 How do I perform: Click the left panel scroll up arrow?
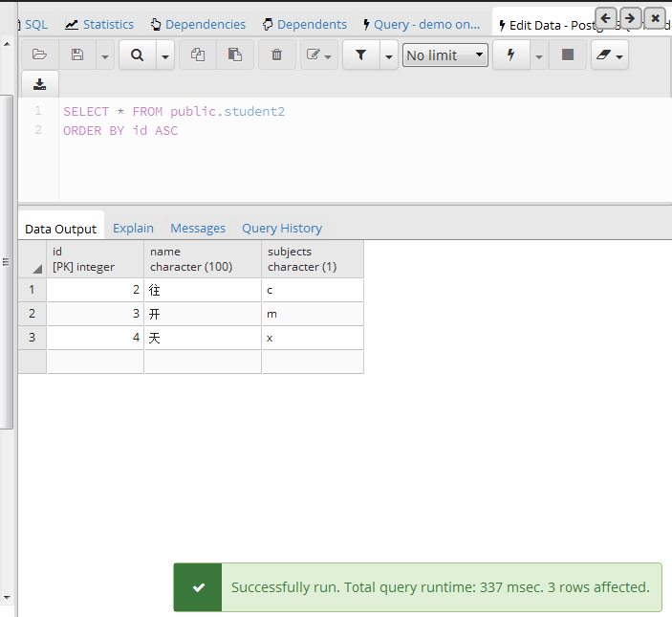pyautogui.click(x=7, y=44)
